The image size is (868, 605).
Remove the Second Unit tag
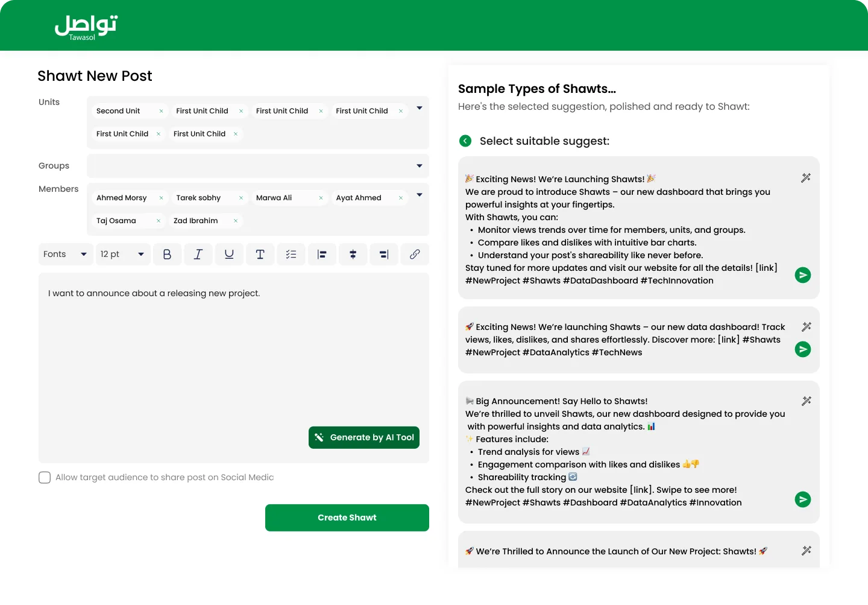pyautogui.click(x=161, y=111)
